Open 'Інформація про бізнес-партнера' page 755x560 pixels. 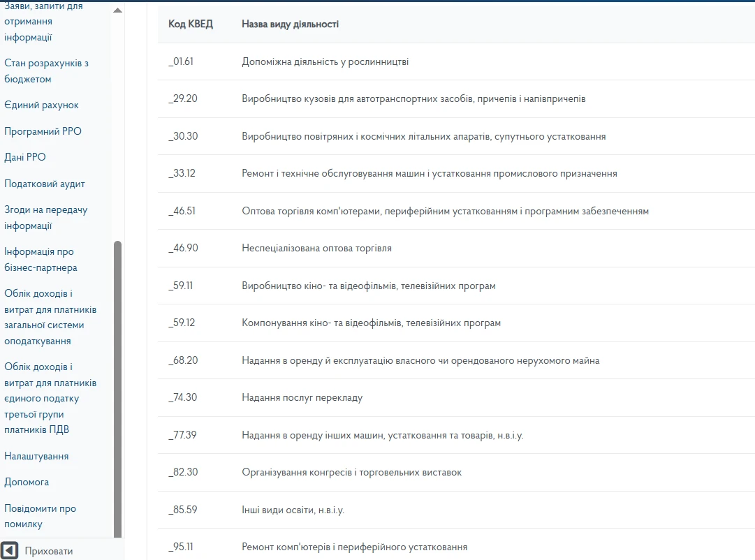(x=41, y=260)
